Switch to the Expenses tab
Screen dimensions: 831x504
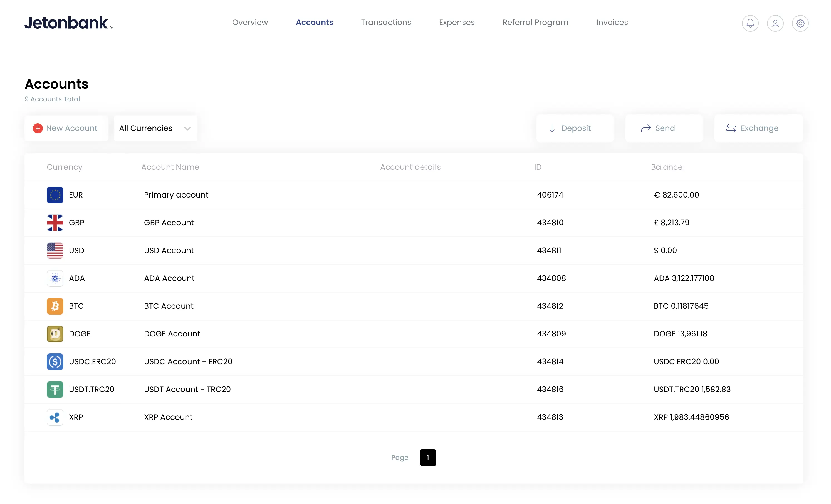(x=457, y=23)
